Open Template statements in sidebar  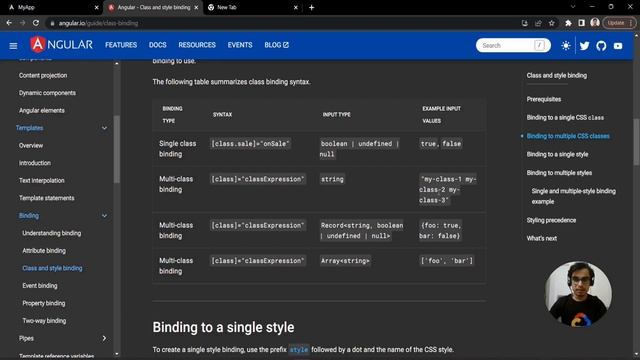tap(47, 198)
